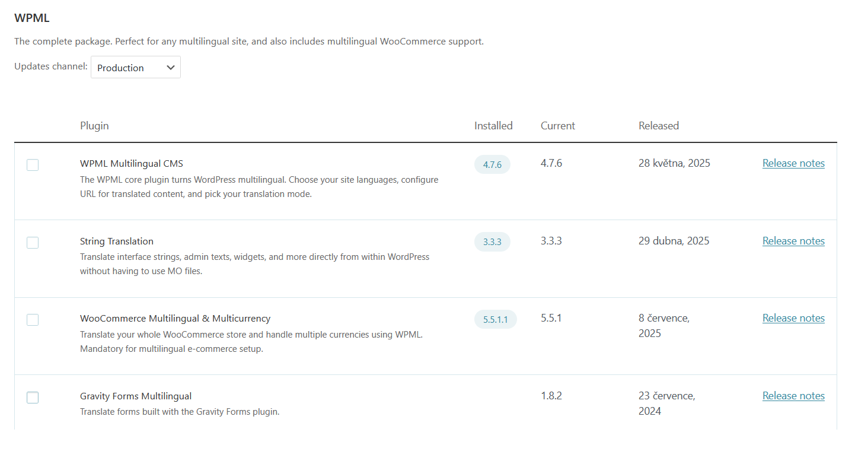Click the Current column header
This screenshot has width=868, height=464.
click(x=558, y=126)
